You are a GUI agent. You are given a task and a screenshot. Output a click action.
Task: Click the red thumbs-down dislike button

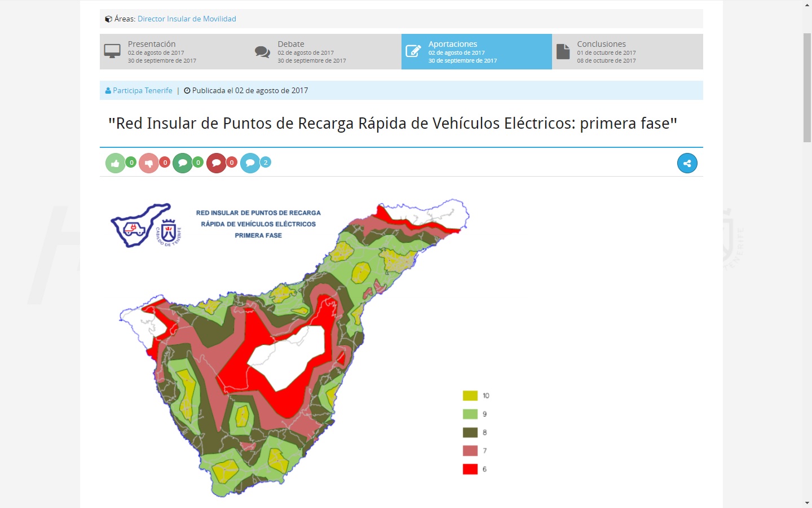[149, 163]
